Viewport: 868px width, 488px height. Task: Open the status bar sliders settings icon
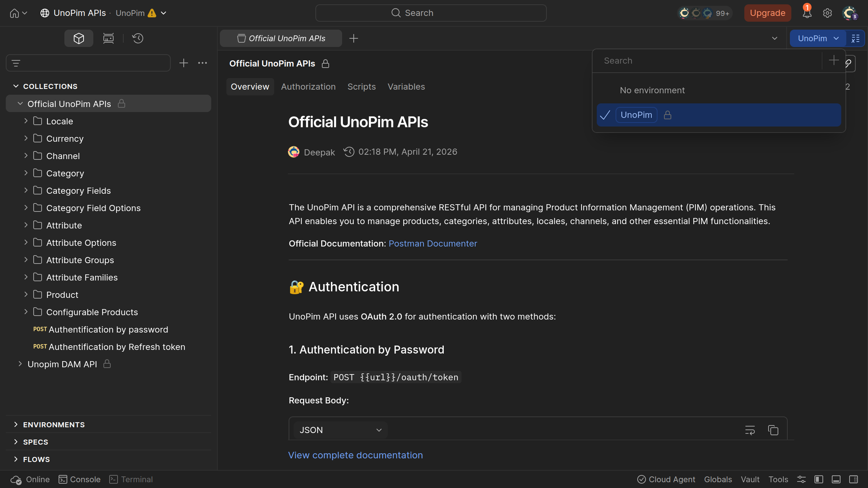point(801,479)
